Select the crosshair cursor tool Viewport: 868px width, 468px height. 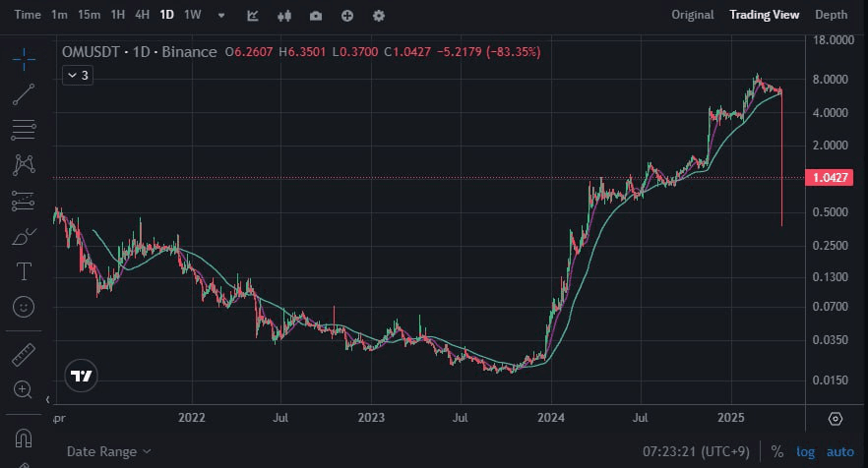[25, 60]
